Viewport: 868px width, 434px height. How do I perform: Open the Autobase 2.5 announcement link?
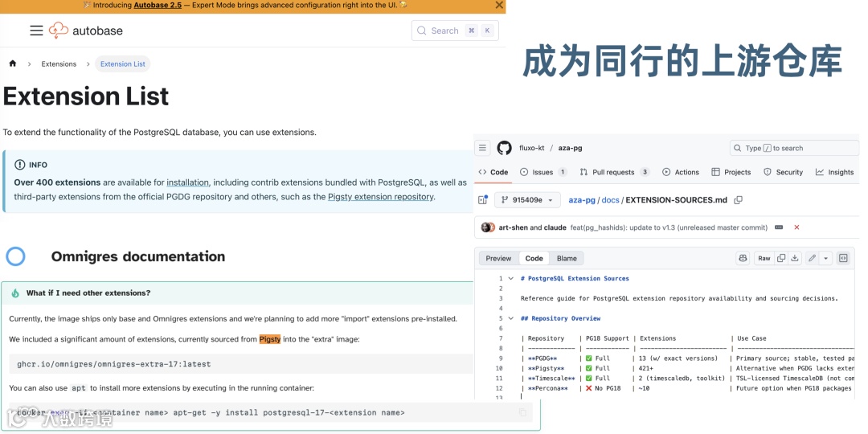[x=158, y=5]
